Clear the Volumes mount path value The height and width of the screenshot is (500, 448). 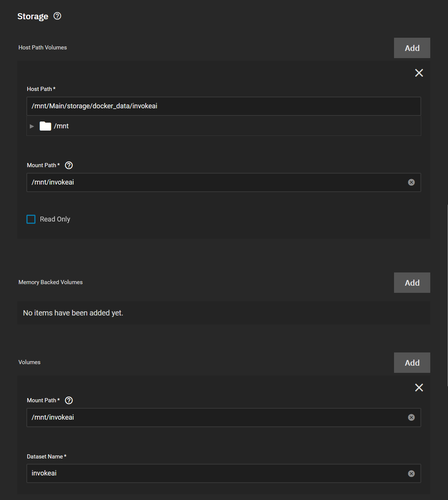pos(411,417)
